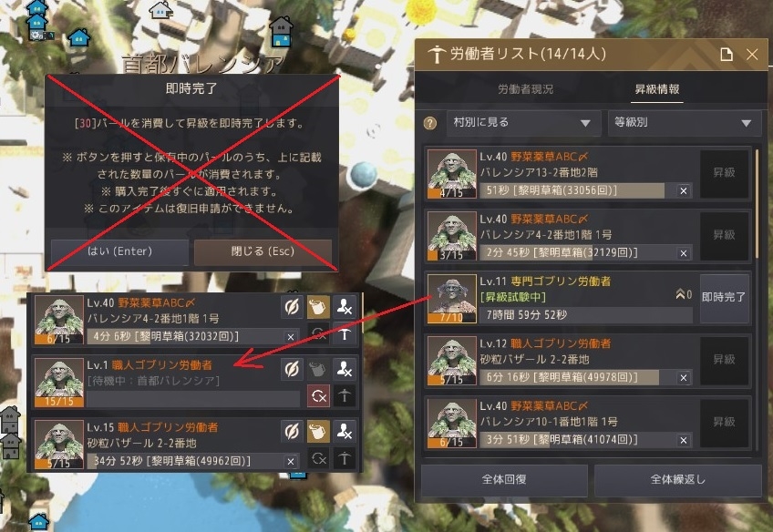This screenshot has height=532, width=773.
Task: Click the Lv.11 専門ゴブリン労働者 portrait thumbnail
Action: [451, 299]
